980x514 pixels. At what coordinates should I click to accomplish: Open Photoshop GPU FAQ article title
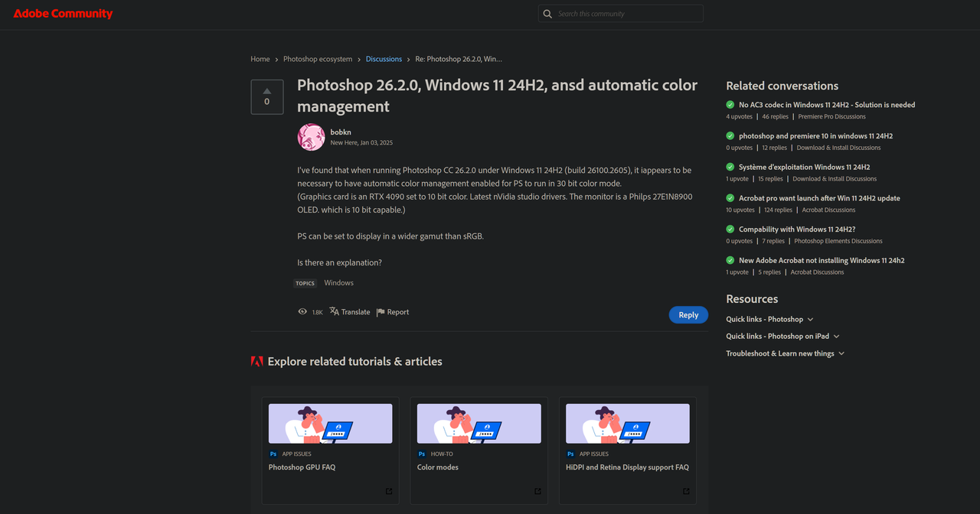pos(302,467)
